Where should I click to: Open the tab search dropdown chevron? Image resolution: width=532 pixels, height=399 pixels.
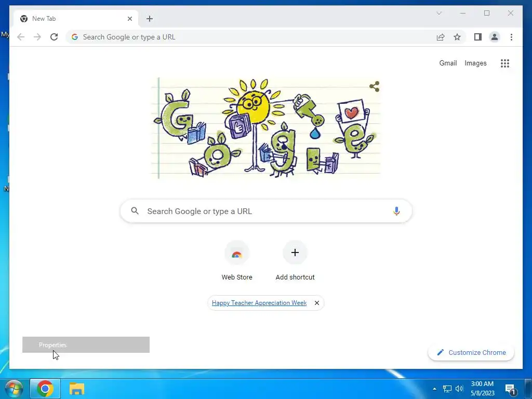439,13
